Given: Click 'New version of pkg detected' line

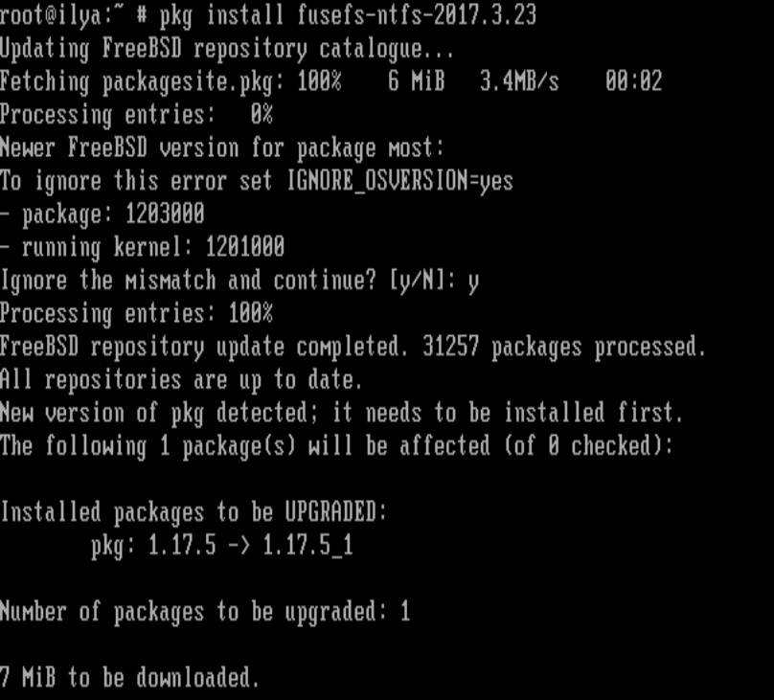Looking at the screenshot, I should [342, 414].
